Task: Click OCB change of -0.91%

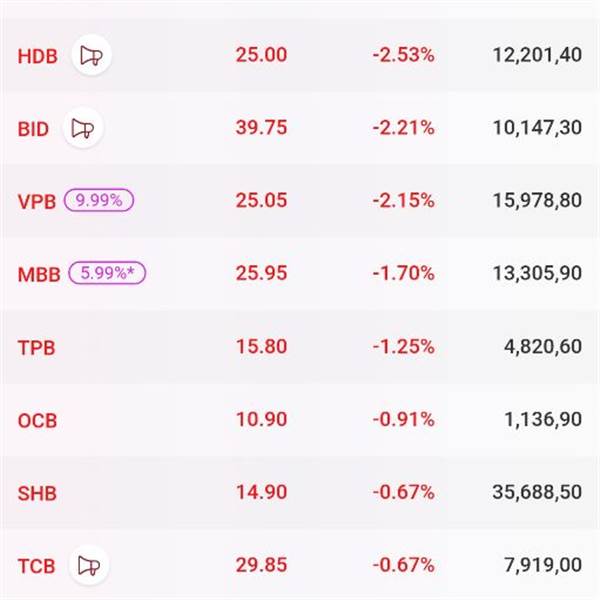Action: tap(403, 420)
